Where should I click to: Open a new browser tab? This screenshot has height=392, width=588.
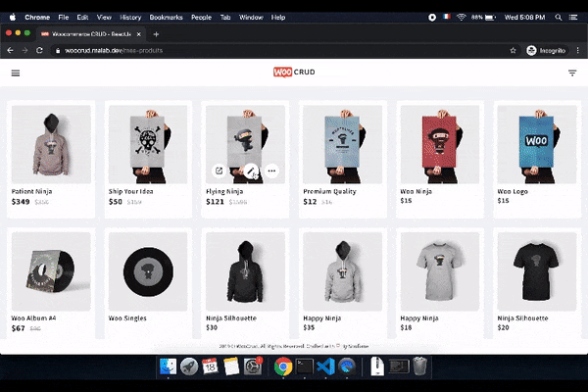point(156,34)
